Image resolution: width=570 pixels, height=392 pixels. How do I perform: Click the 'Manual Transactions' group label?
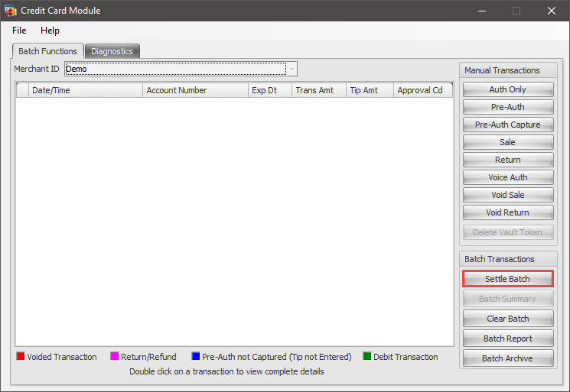pos(502,70)
